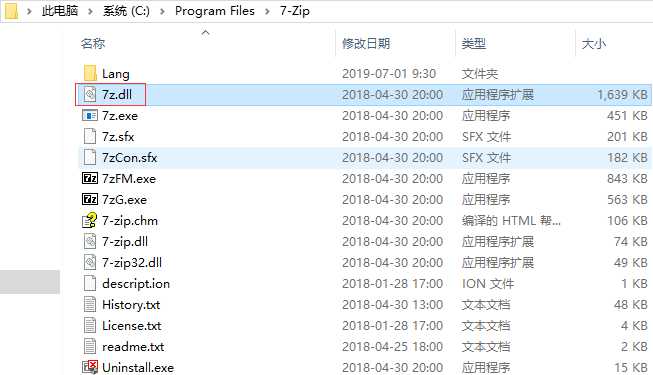Select the Lang folder name
The height and width of the screenshot is (375, 653).
[116, 74]
